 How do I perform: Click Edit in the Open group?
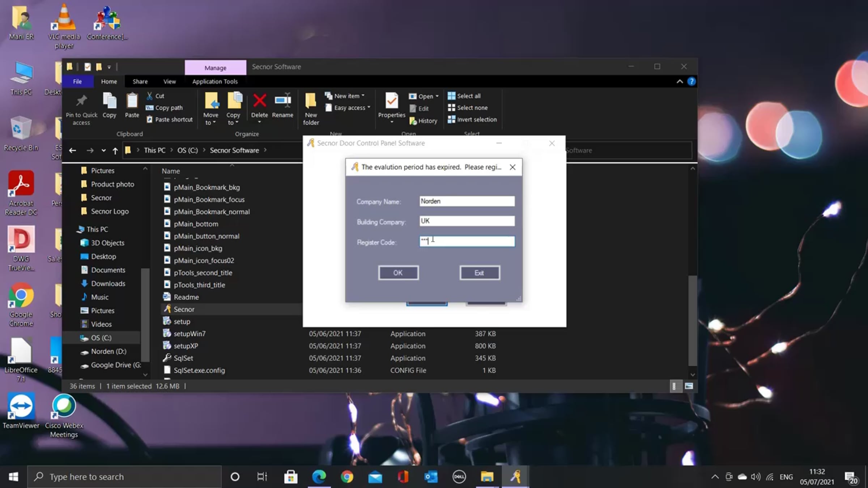419,108
